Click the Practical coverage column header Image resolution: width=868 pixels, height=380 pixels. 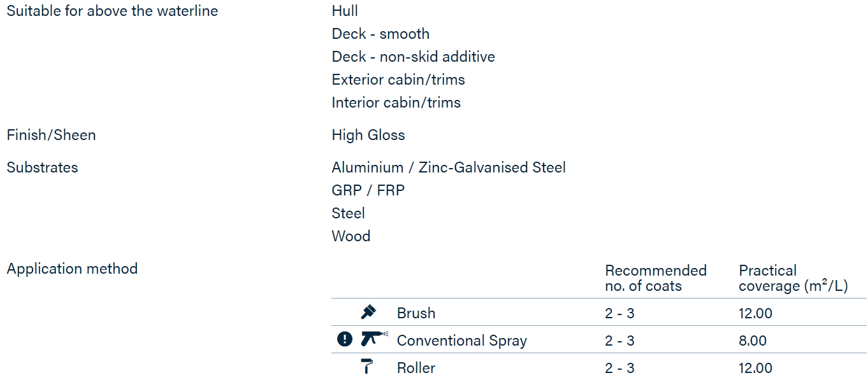pos(793,278)
